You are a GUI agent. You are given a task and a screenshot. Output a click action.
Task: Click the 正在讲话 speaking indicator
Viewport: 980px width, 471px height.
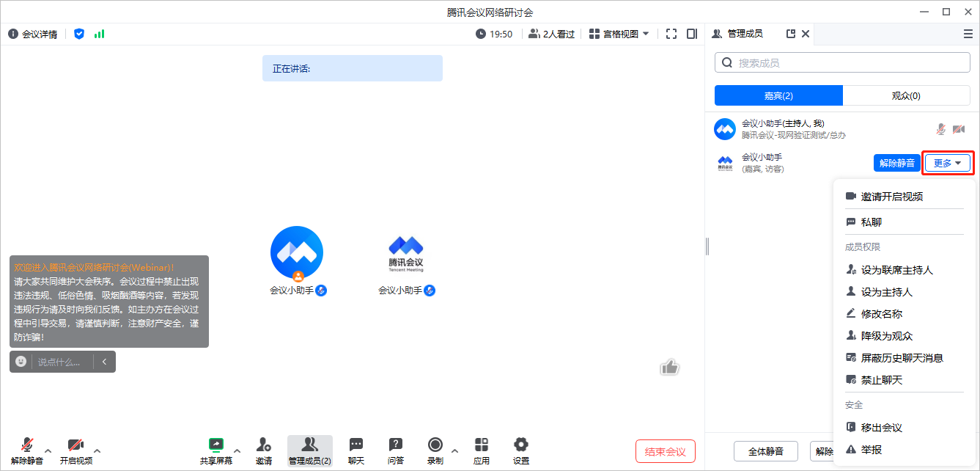353,68
